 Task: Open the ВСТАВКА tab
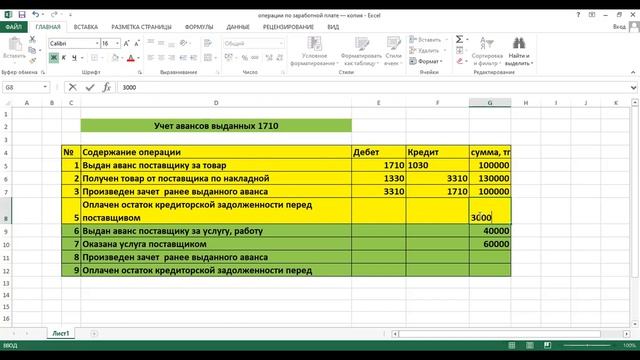click(x=86, y=27)
